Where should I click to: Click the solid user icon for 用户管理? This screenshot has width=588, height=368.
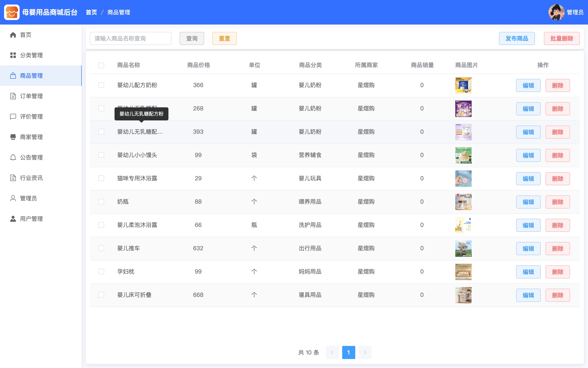[x=13, y=219]
